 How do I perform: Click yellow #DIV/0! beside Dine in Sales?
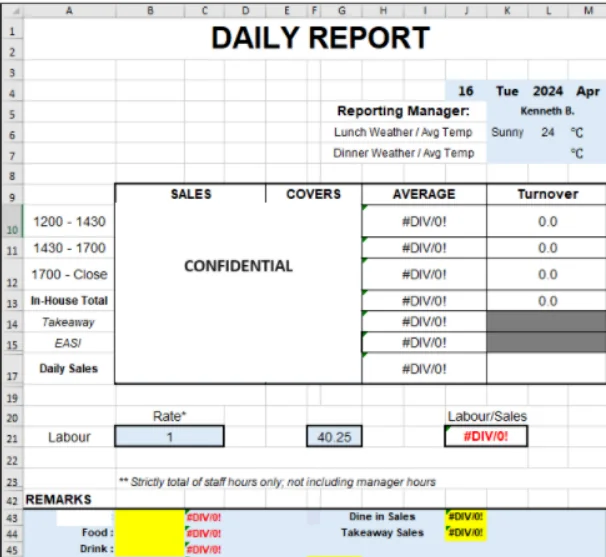click(x=466, y=517)
